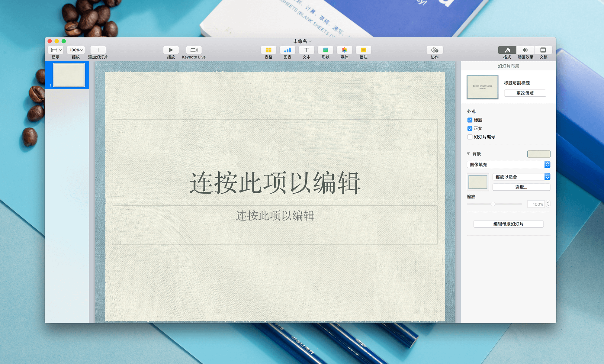Click the master layout preview thumbnail
Screen dimensions: 604x364
tap(482, 87)
